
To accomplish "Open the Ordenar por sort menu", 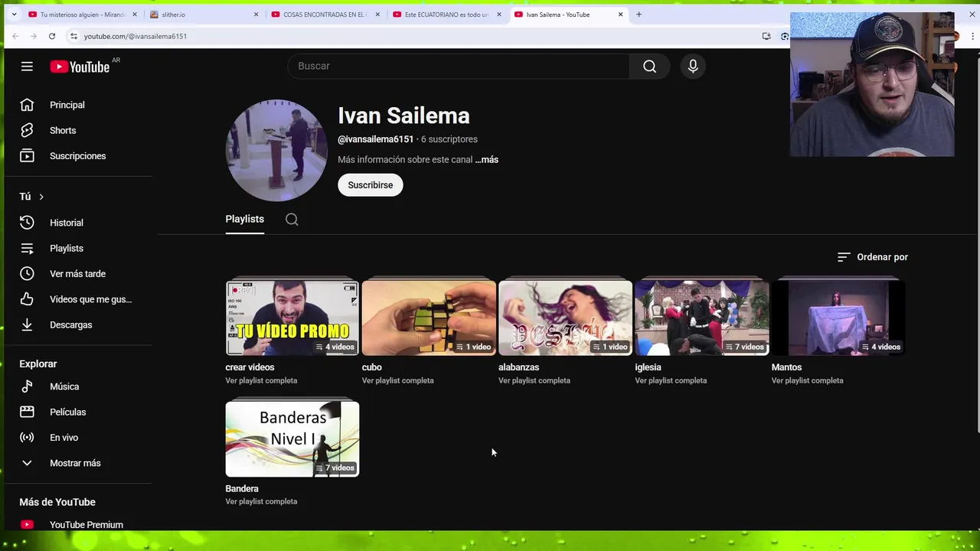I will click(x=873, y=257).
